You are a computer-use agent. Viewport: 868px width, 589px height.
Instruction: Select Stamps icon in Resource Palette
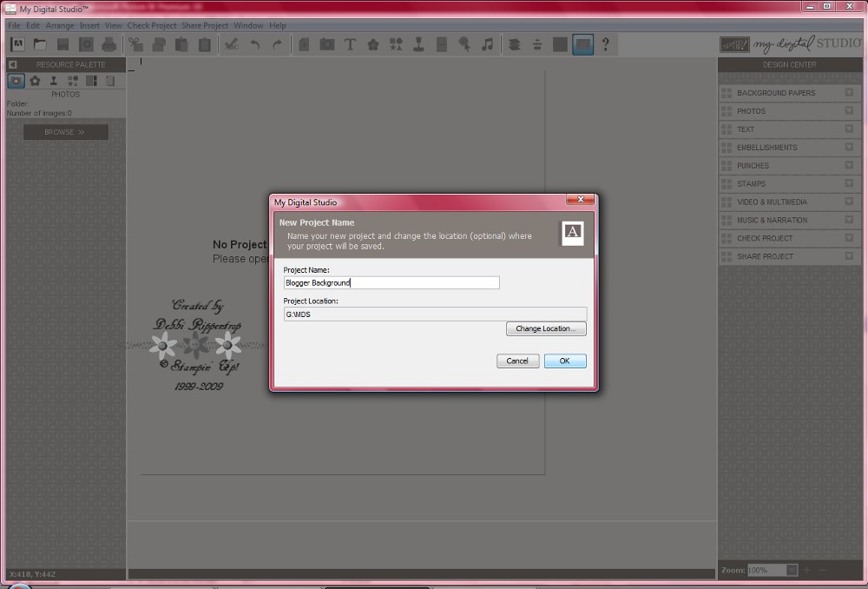point(54,81)
